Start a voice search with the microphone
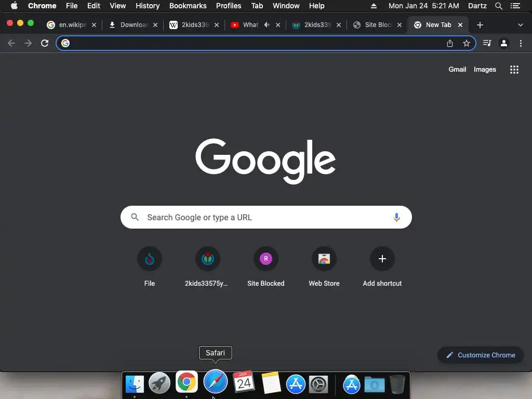532x399 pixels. [x=396, y=217]
